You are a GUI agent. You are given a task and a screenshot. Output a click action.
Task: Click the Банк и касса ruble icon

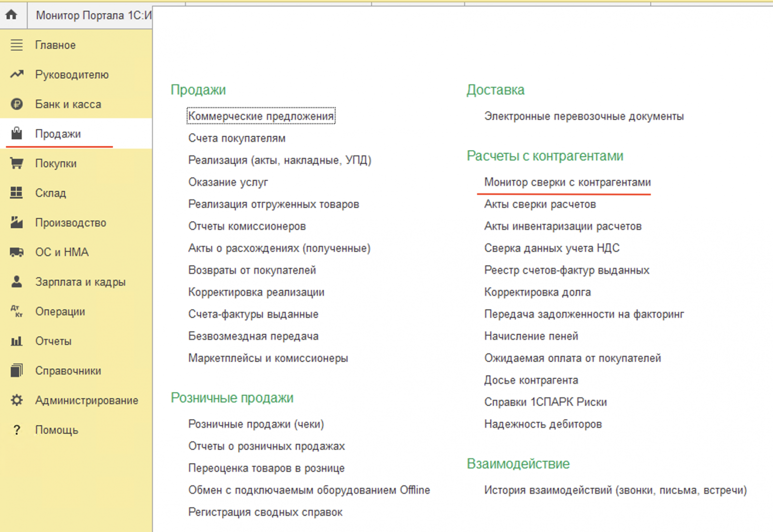point(17,104)
